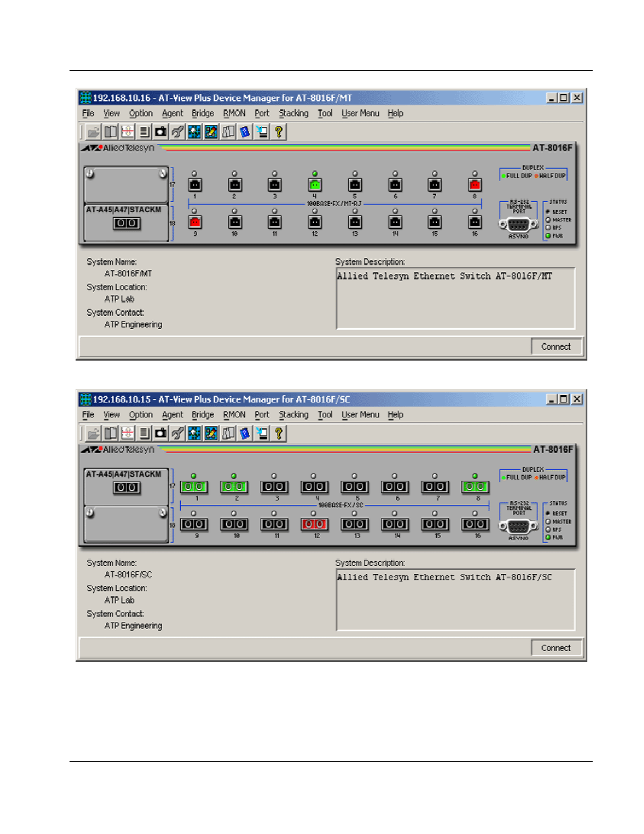Screen dimensions: 644x834
Task: Select red port 12 on AT-8016F/SC switch
Action: click(315, 524)
